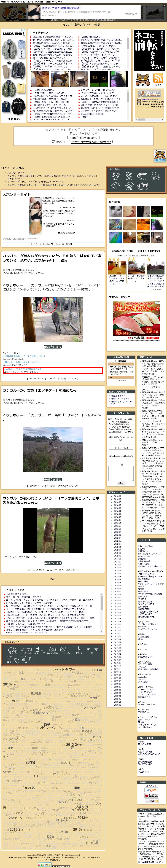The width and height of the screenshot is (167, 868).
Task: Select the ねむる sleeping keyword icon
Action: 13,650
